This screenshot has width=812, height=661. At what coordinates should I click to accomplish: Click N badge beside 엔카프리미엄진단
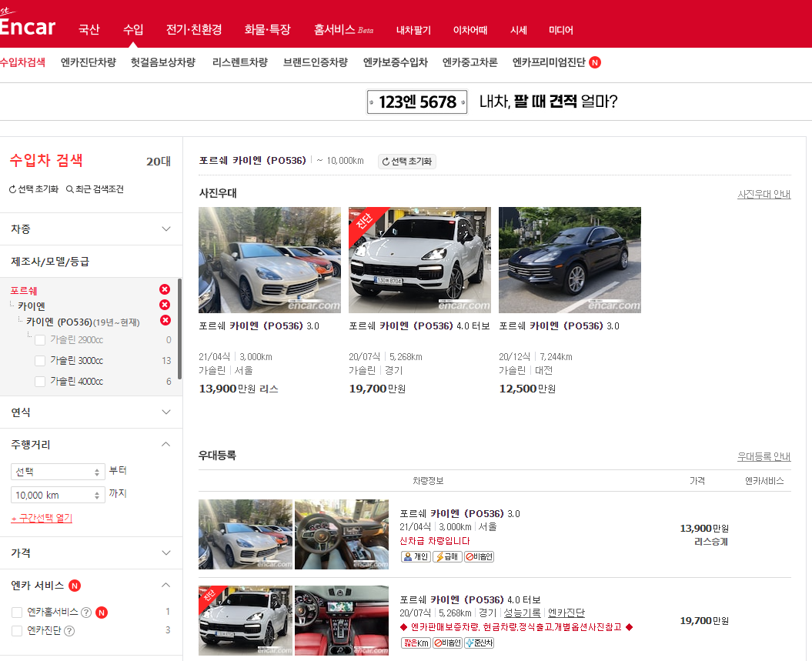click(595, 62)
